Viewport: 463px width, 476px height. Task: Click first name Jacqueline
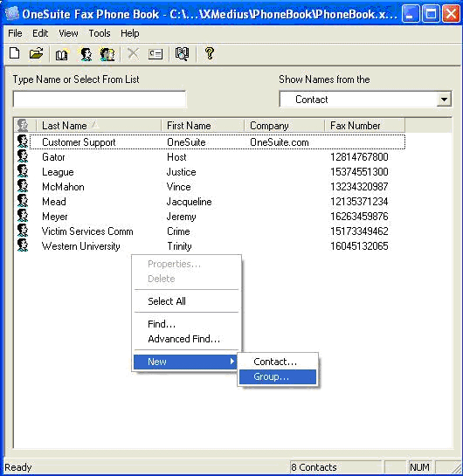[x=190, y=202]
